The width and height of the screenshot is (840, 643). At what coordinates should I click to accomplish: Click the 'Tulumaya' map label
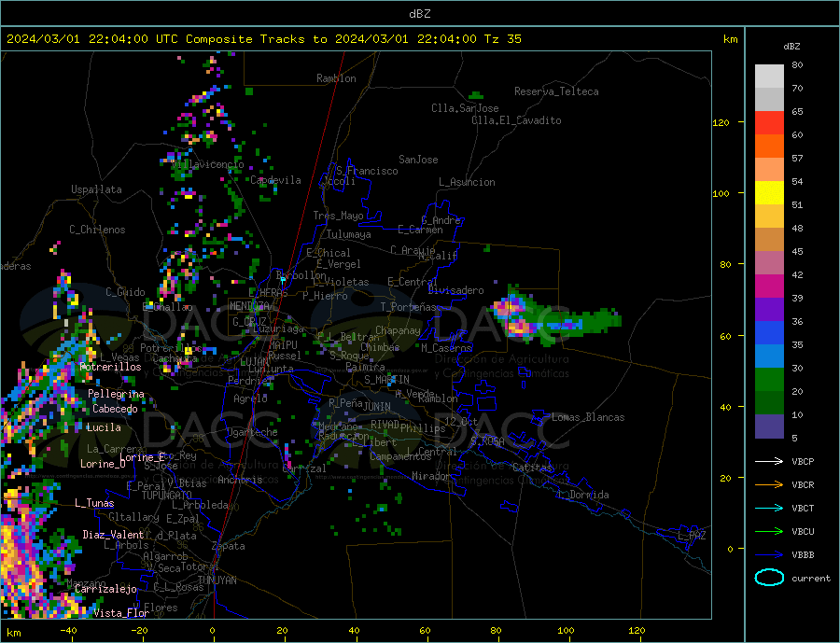(348, 234)
